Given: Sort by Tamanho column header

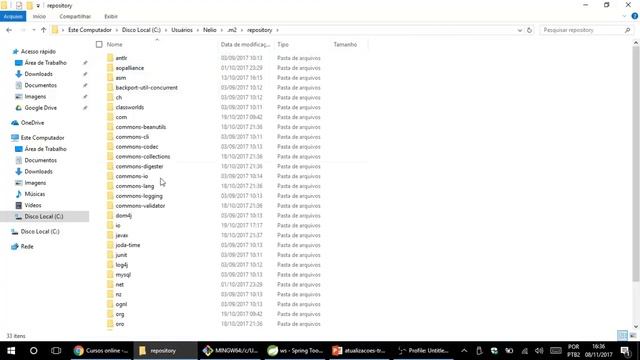Looking at the screenshot, I should (x=345, y=44).
